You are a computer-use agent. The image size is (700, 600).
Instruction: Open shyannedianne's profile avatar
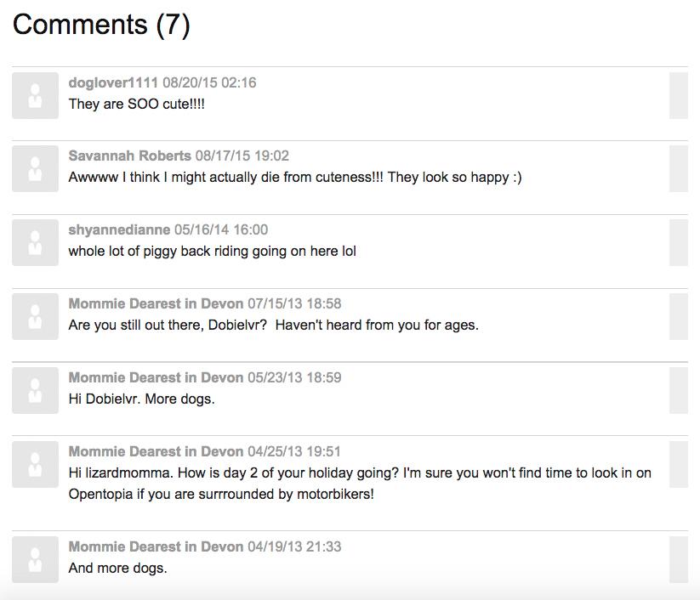pos(35,242)
